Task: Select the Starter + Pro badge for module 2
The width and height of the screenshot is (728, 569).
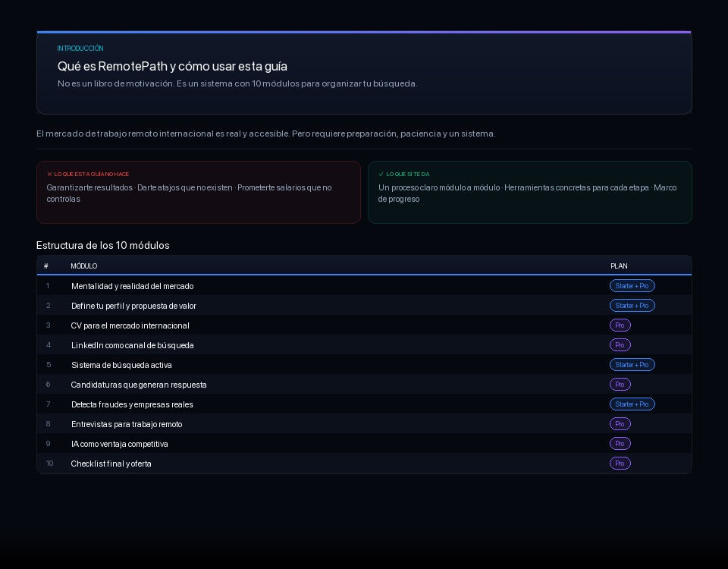Action: tap(632, 306)
